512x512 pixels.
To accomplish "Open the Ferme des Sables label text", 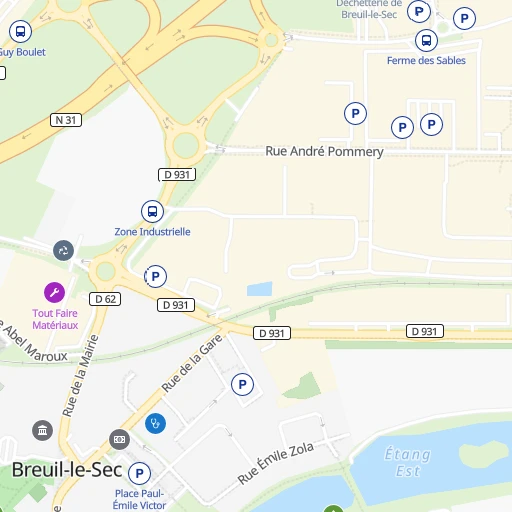I will coord(426,61).
